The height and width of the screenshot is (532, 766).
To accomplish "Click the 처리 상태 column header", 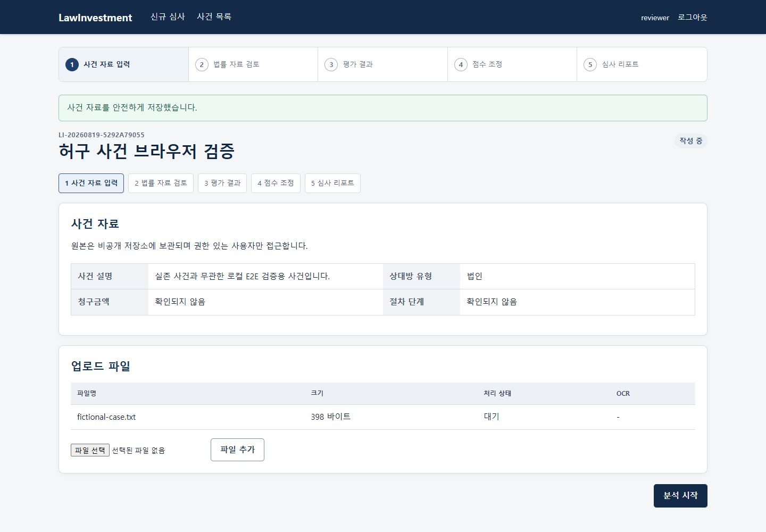I will [x=497, y=393].
